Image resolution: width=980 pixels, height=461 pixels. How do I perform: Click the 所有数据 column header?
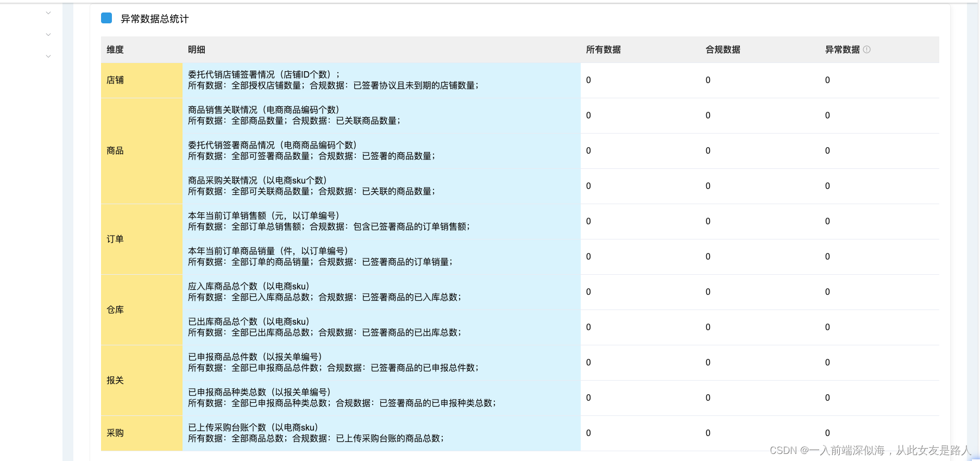603,49
